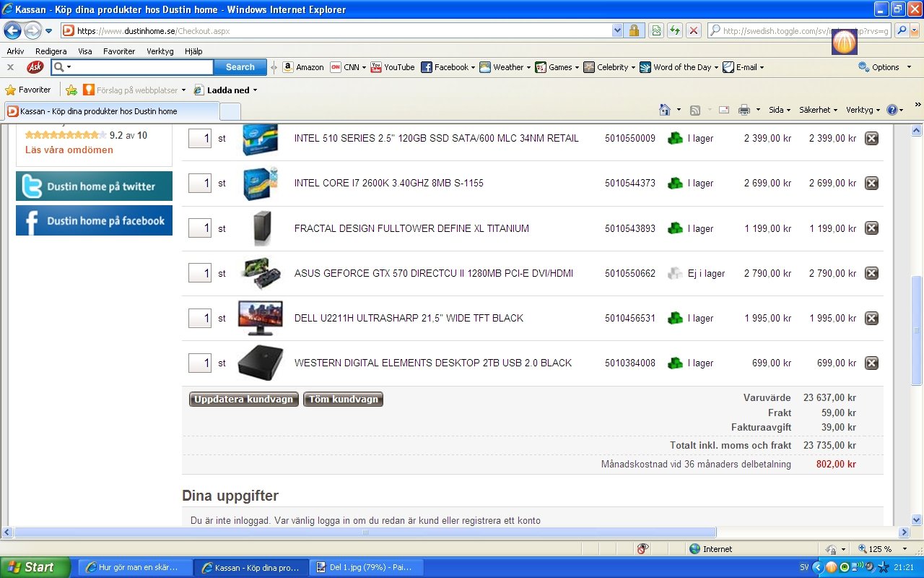
Task: Expand the Games toolbar dropdown
Action: (577, 68)
